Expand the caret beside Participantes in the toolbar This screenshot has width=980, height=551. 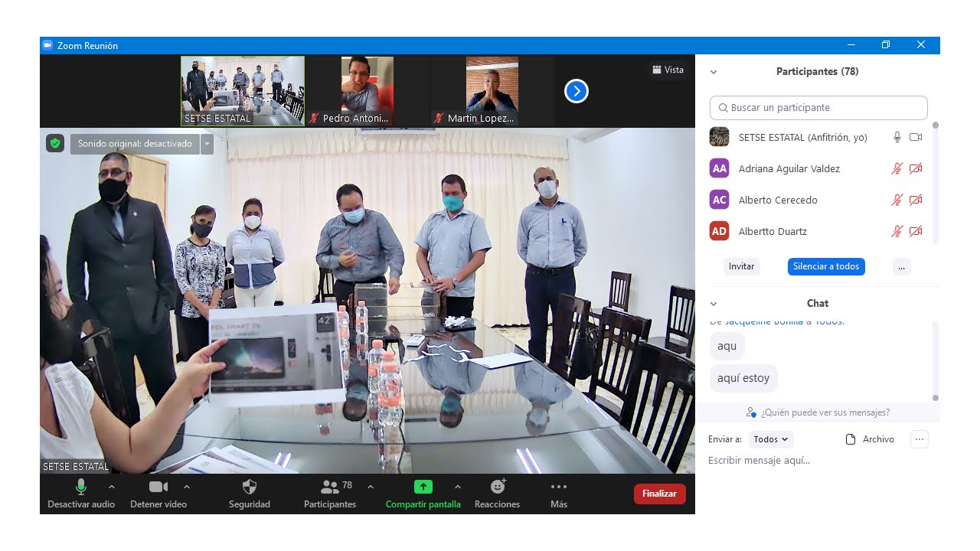[371, 487]
